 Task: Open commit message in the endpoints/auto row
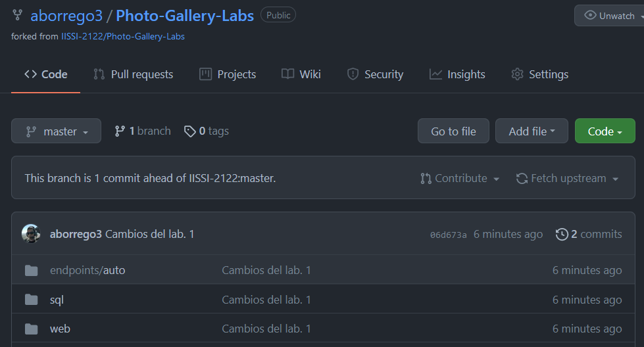[x=266, y=270]
